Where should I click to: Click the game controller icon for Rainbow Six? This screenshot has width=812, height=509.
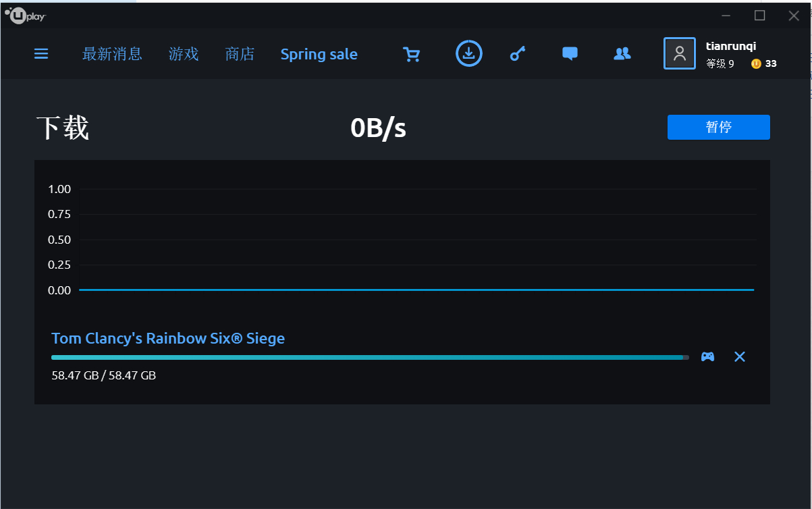[707, 356]
